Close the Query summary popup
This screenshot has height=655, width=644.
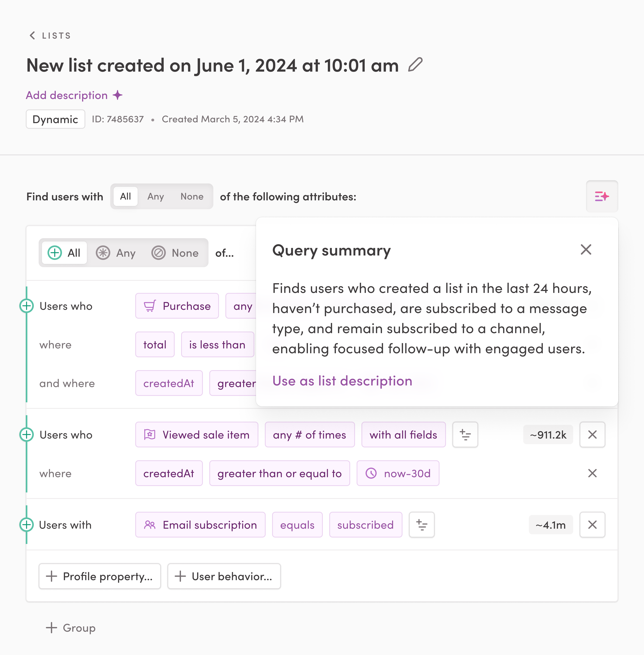coord(586,250)
